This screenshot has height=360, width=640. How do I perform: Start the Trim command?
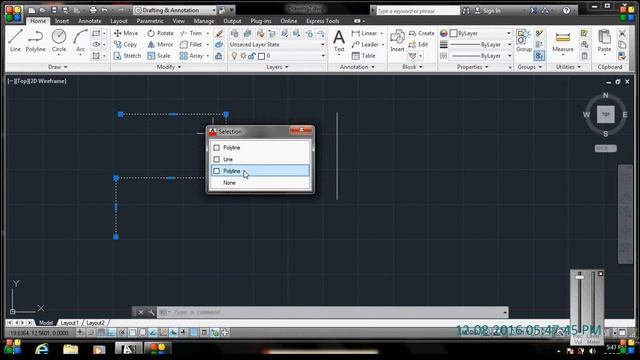191,33
